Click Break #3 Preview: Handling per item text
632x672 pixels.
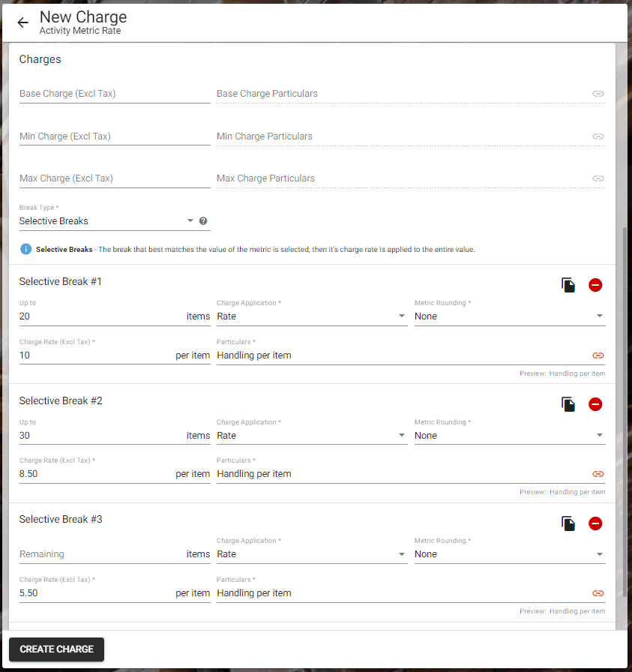[x=562, y=611]
